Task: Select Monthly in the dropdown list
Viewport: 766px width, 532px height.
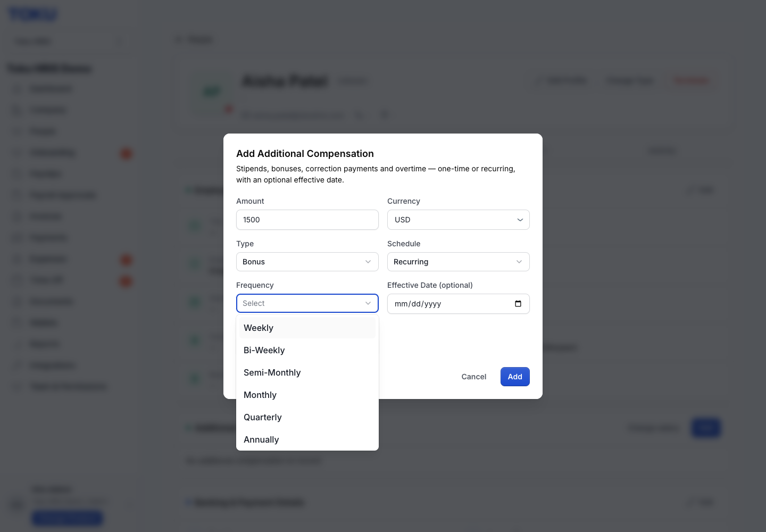Action: 307,395
